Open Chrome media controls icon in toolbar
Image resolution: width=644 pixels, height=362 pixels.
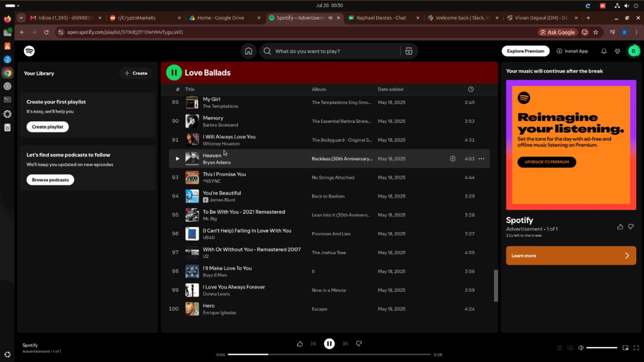click(x=612, y=32)
